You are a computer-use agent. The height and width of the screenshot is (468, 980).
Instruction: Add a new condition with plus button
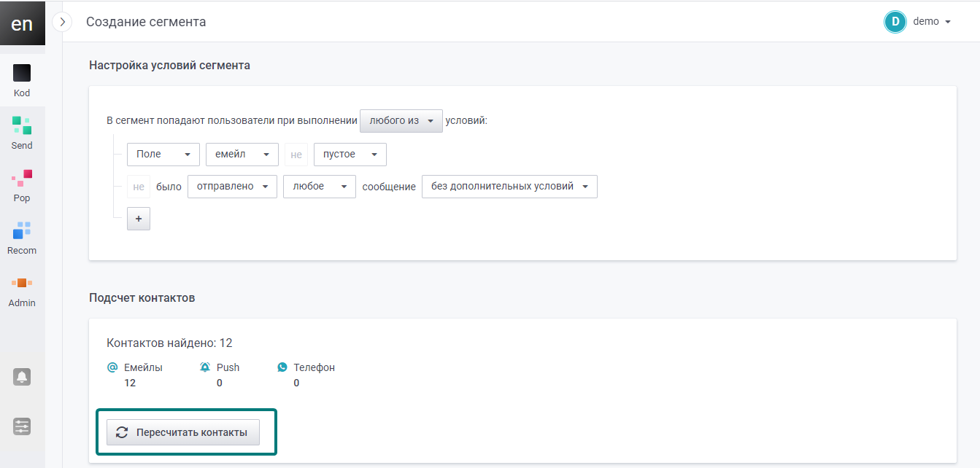[x=139, y=219]
